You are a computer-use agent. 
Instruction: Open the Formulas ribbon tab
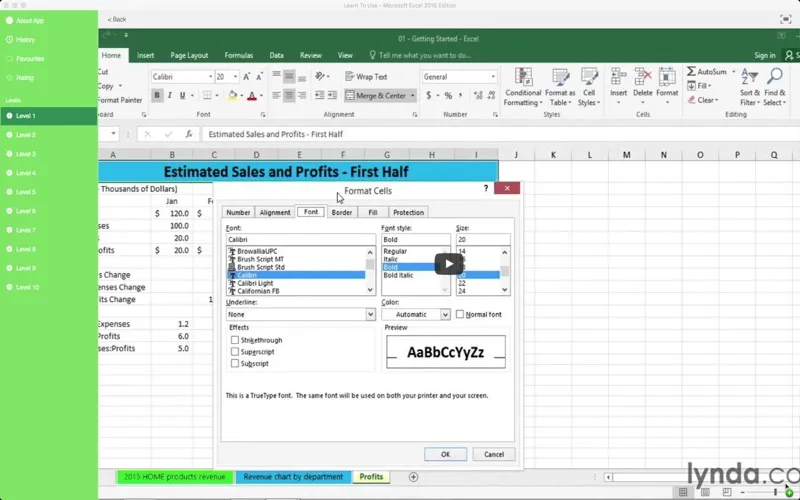click(239, 55)
